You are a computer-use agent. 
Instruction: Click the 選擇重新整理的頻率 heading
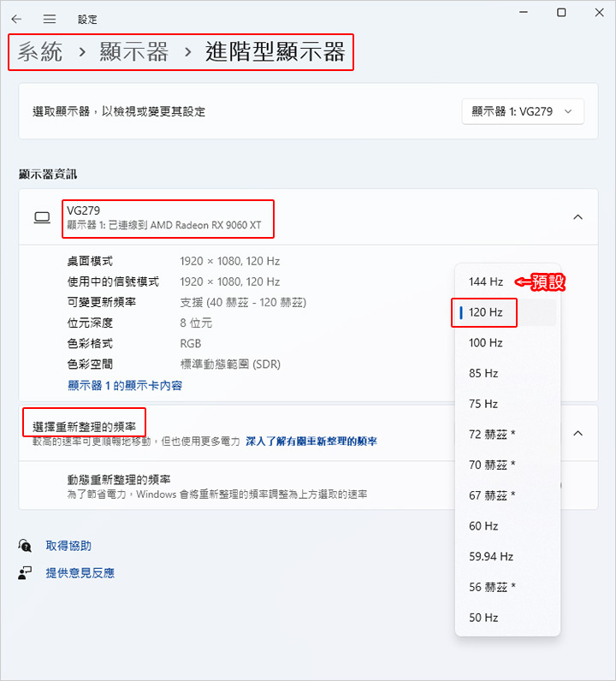[x=85, y=427]
